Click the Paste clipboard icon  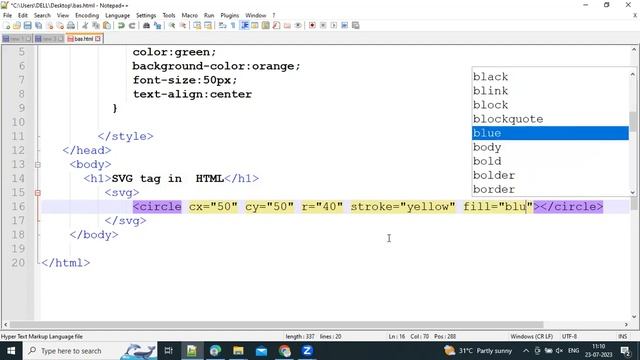(107, 25)
